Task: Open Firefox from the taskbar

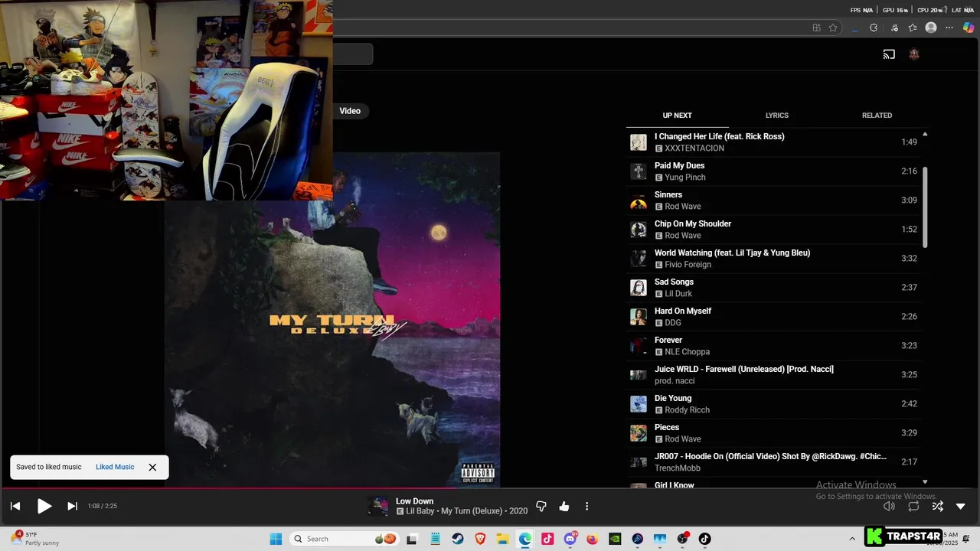Action: pos(593,539)
